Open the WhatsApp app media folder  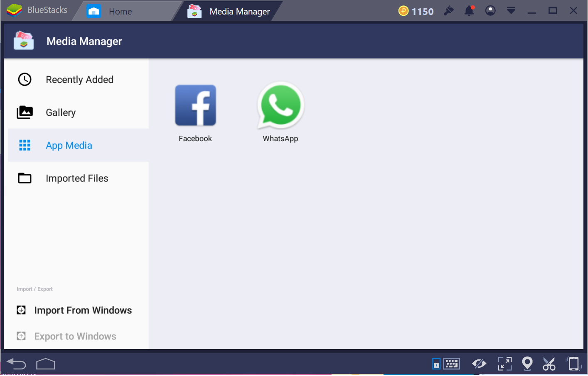281,105
